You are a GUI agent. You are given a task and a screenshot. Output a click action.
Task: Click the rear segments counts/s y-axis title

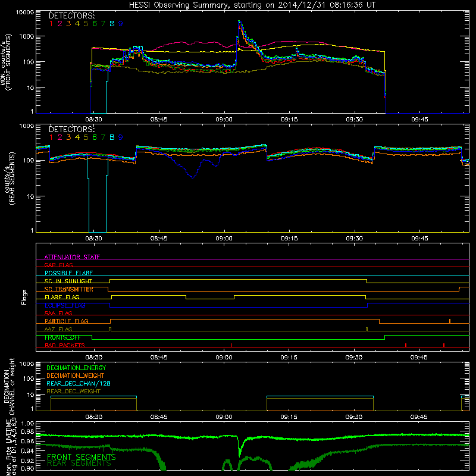tap(10, 178)
